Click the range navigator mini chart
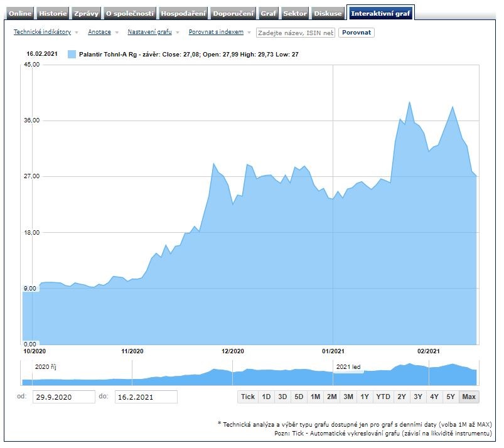504x448 pixels. pos(250,373)
